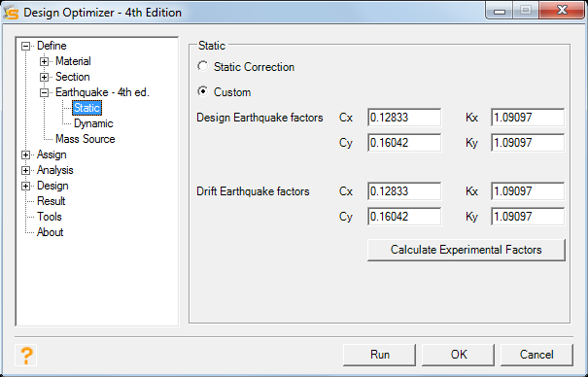Select the Section label in tree

[x=72, y=77]
